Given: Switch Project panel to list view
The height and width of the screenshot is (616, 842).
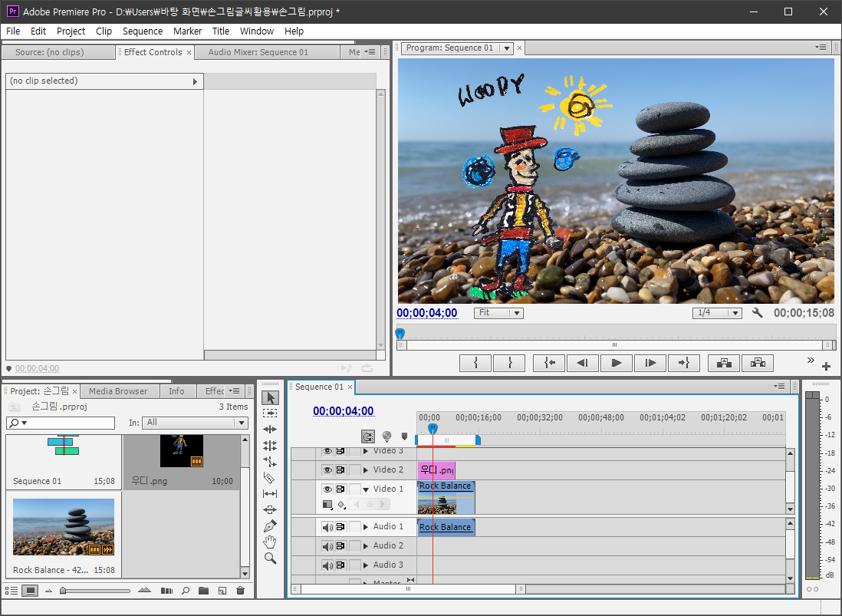Looking at the screenshot, I should pyautogui.click(x=12, y=591).
